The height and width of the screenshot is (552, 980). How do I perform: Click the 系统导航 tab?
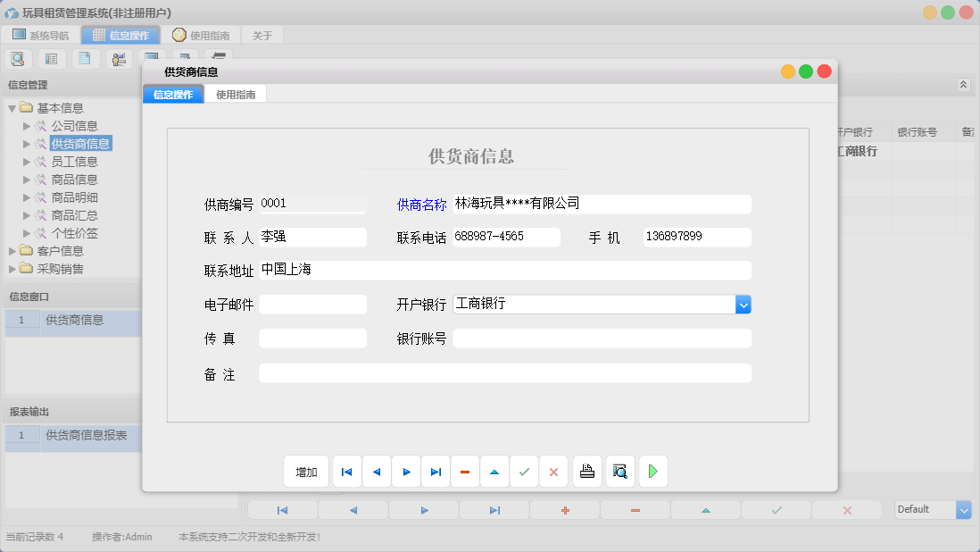pyautogui.click(x=39, y=35)
